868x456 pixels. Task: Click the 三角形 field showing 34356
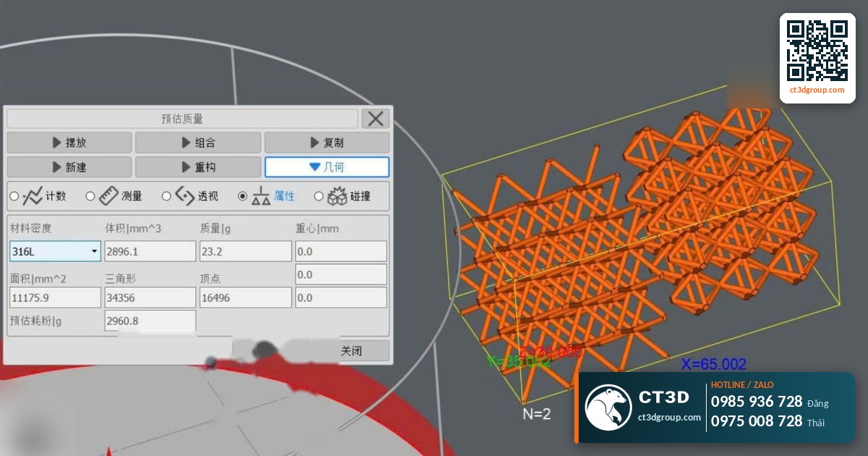[150, 297]
